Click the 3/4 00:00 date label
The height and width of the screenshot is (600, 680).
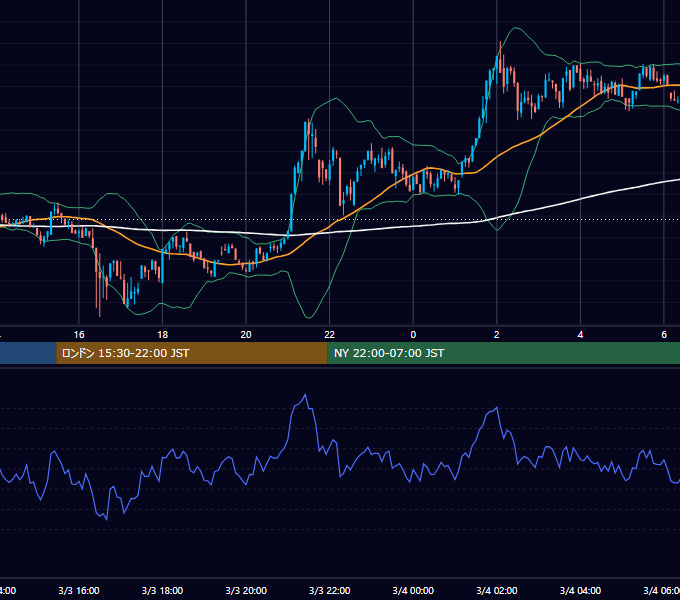[413, 590]
